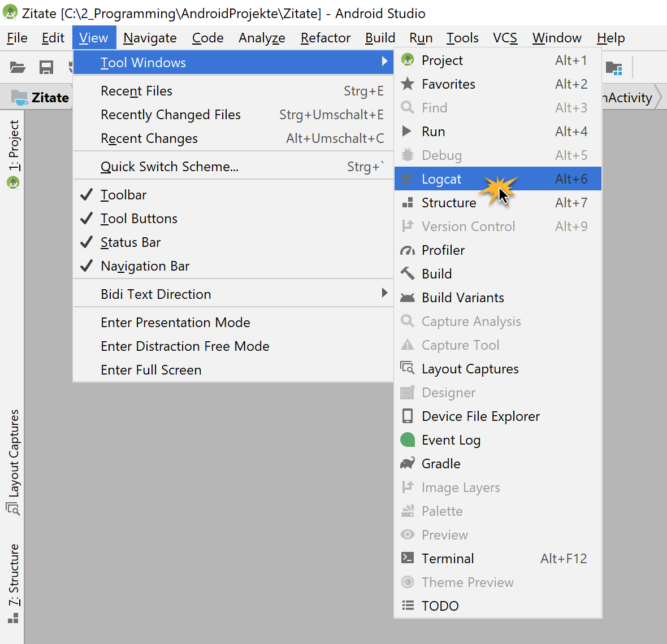Image resolution: width=667 pixels, height=644 pixels.
Task: Click the green Event Log icon
Action: [408, 440]
